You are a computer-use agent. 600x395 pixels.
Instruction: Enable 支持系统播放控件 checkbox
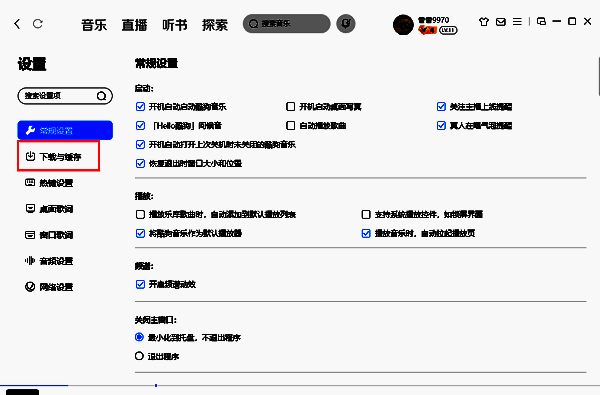pos(366,214)
